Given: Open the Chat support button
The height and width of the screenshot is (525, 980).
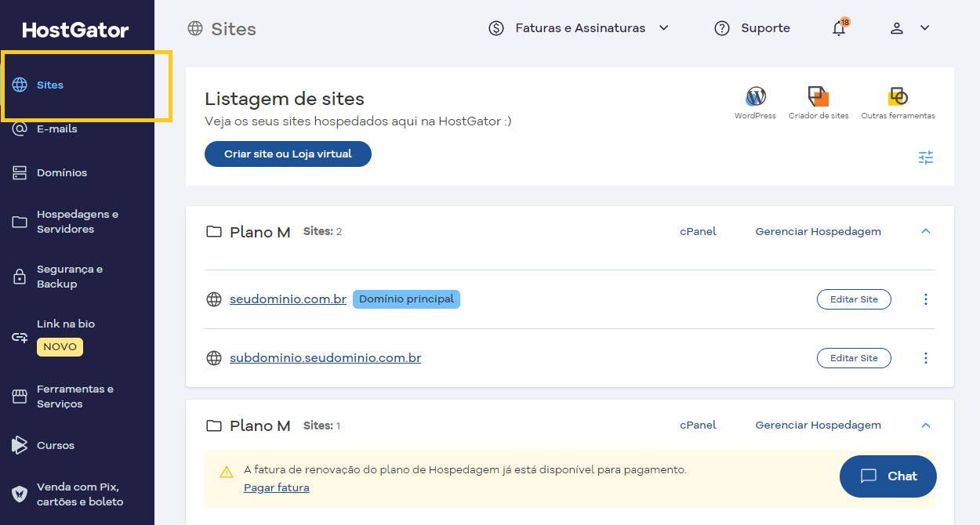Looking at the screenshot, I should point(888,476).
